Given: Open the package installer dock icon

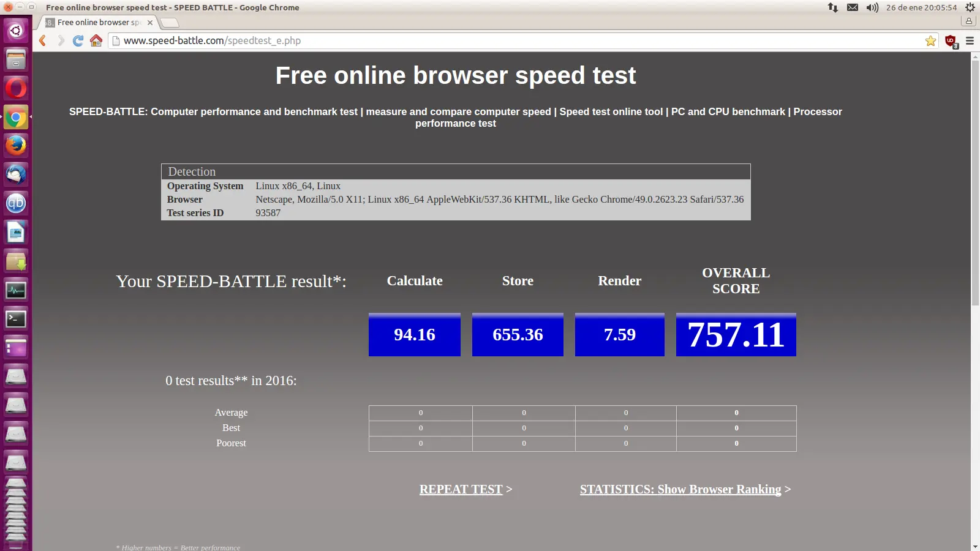Looking at the screenshot, I should click(x=16, y=261).
